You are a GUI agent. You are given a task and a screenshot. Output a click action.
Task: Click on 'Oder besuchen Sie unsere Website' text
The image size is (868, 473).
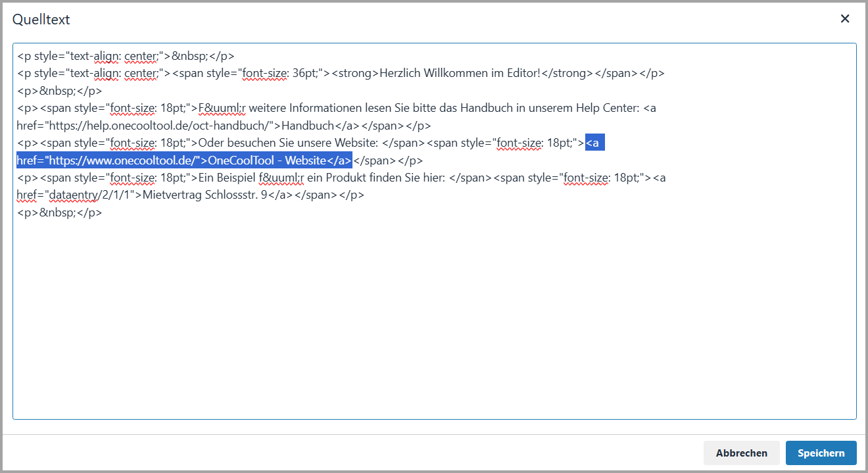click(x=287, y=143)
